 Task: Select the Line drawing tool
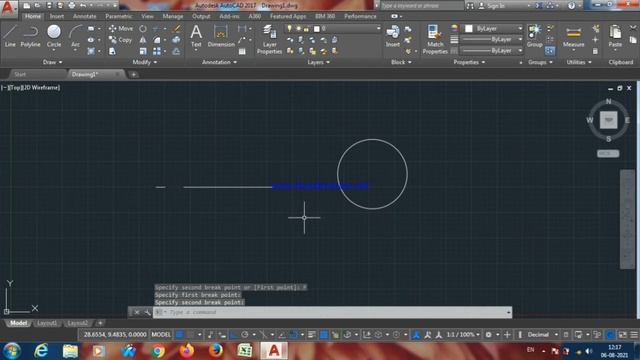tap(10, 36)
